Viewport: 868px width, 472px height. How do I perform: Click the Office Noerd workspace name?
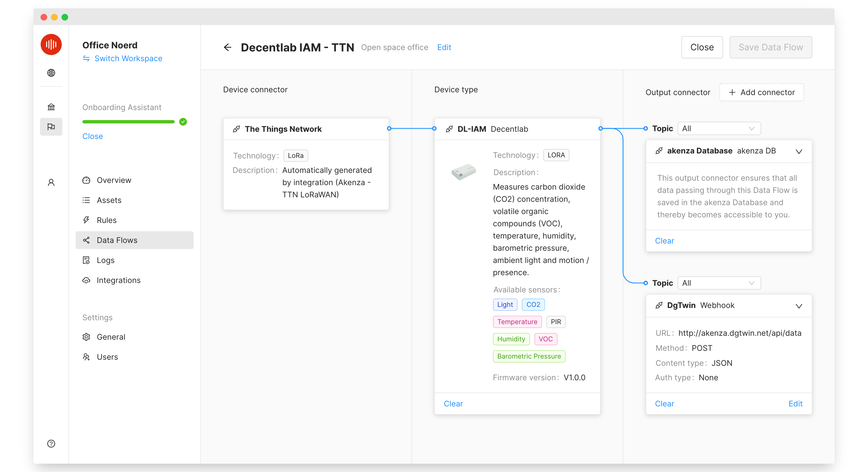pos(110,45)
